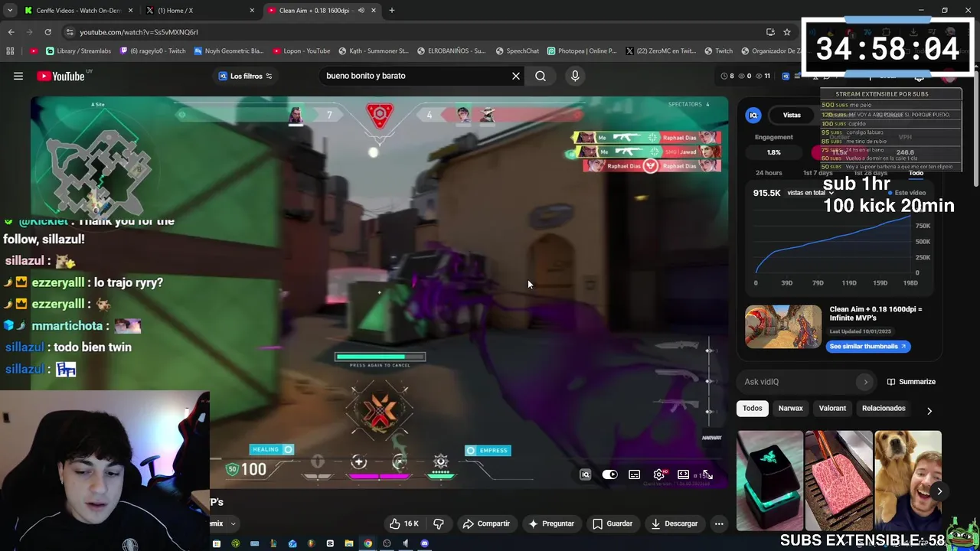The image size is (980, 551).
Task: Reload the page with the refresh icon
Action: point(47,32)
